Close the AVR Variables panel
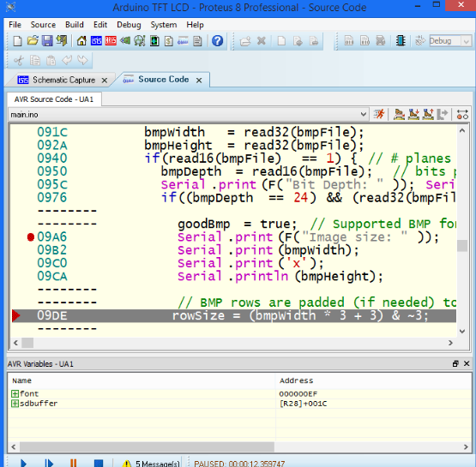 click(x=467, y=363)
